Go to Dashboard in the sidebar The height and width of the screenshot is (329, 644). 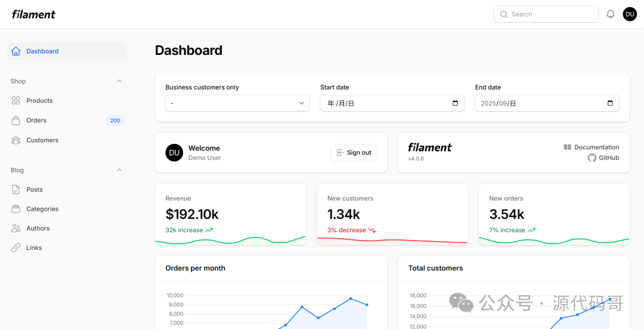coord(42,51)
